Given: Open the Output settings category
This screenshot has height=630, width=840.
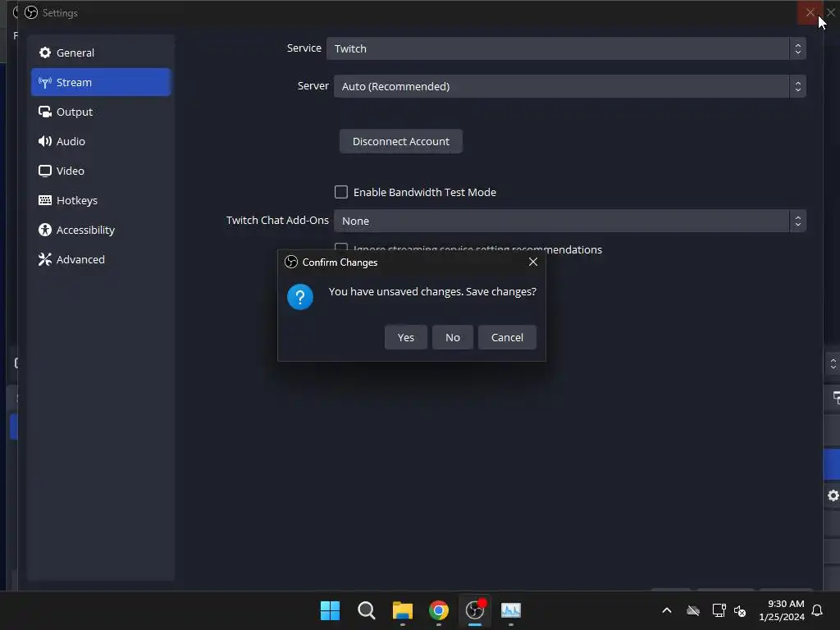Looking at the screenshot, I should pyautogui.click(x=101, y=112).
